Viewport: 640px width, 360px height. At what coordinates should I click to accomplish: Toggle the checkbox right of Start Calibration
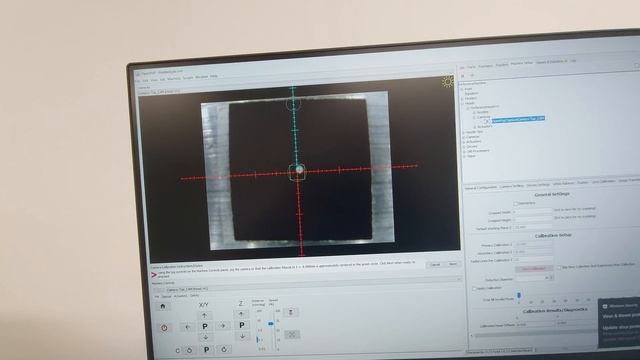tap(559, 268)
